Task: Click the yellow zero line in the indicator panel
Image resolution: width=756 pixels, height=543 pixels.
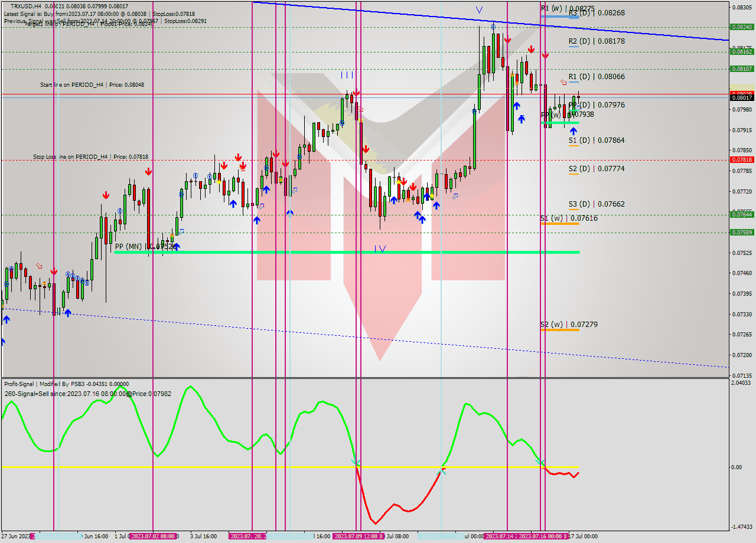Action: tap(289, 467)
